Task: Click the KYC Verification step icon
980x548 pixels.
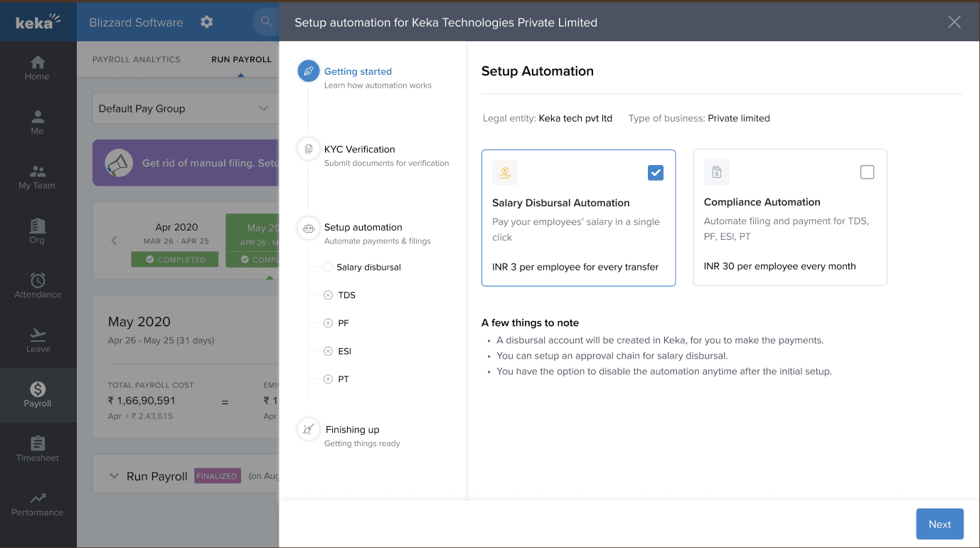Action: (309, 149)
